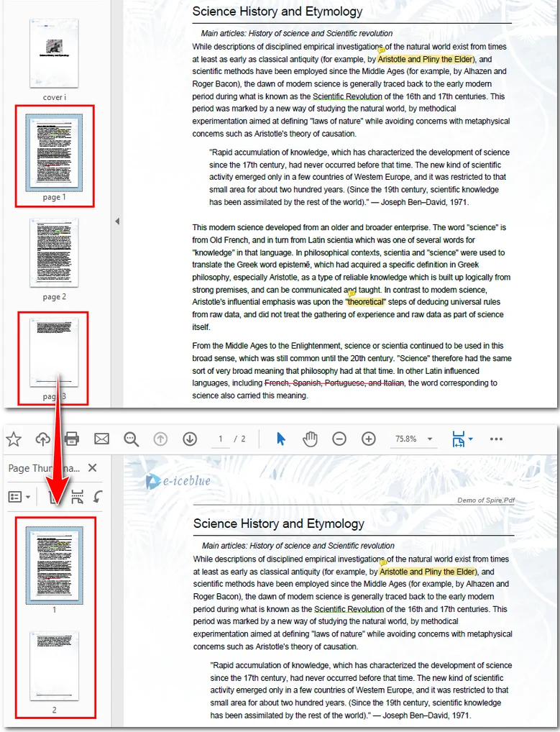
Task: Rotate pages counterclockwise icon in thumbnails panel
Action: 98,497
